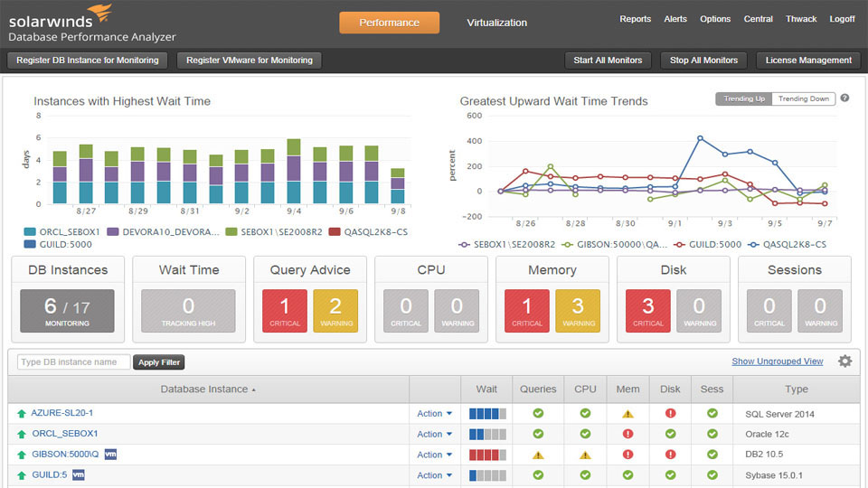This screenshot has width=868, height=488.
Task: Click the VM badge next to GUILD:5
Action: (x=79, y=475)
